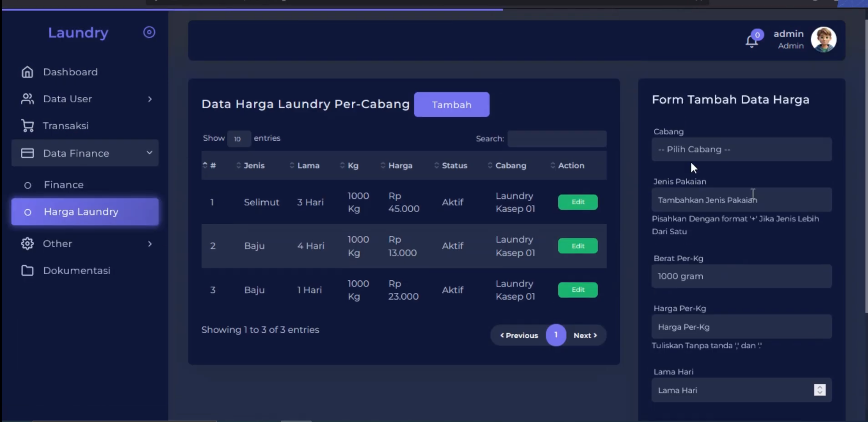Viewport: 868px width, 422px height.
Task: Sort table by Action column
Action: [571, 165]
